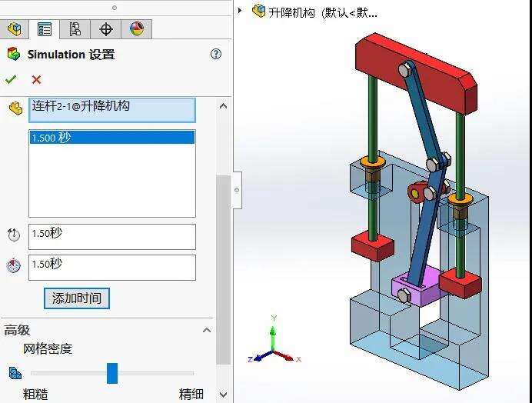The image size is (532, 403).
Task: Click the 添加时间 button
Action: (x=77, y=298)
